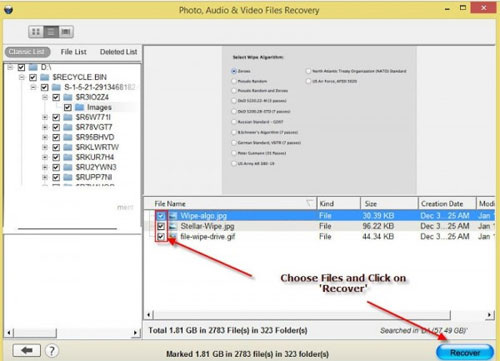
Task: Toggle the $R3IO2Z4 checkbox
Action: [56, 97]
